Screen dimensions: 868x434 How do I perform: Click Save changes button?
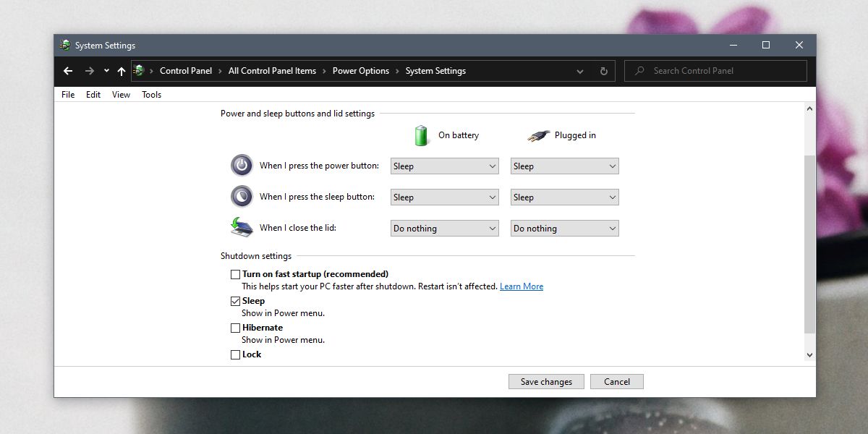click(546, 382)
